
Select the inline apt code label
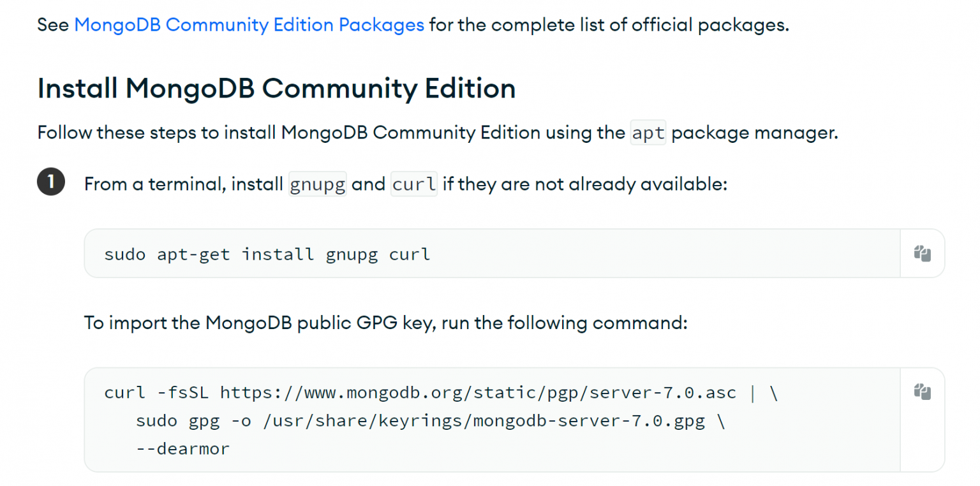[x=648, y=133]
